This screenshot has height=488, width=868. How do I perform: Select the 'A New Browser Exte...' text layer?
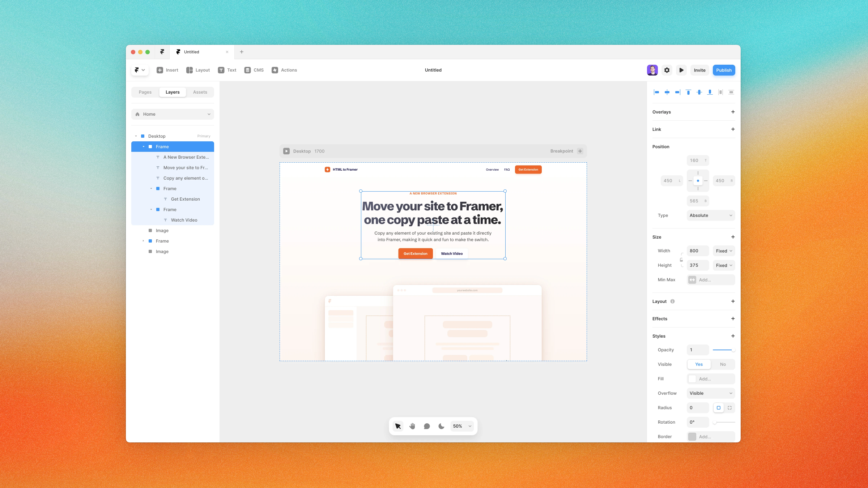tap(173, 157)
